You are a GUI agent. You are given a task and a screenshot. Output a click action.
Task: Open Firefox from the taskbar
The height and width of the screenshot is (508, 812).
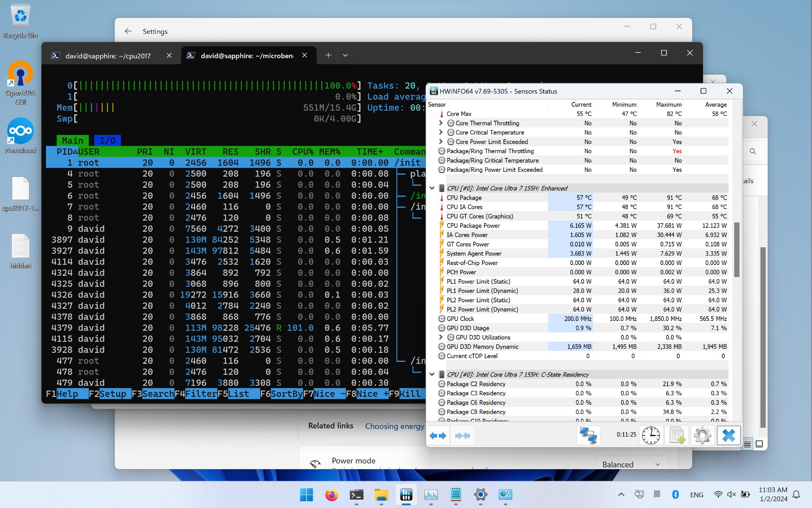(331, 495)
